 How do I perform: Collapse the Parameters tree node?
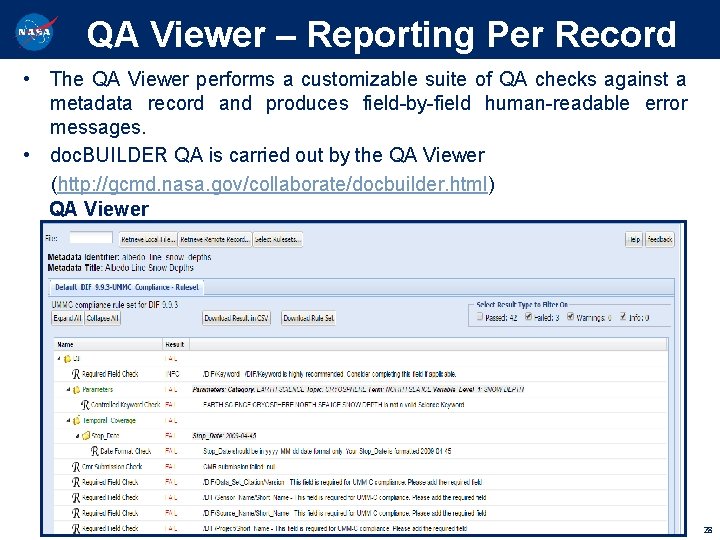point(68,389)
